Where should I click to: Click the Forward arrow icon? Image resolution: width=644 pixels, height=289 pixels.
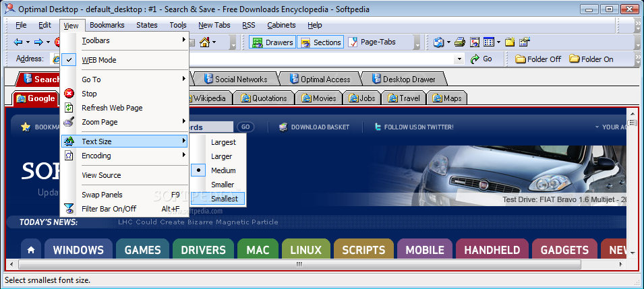coord(38,42)
